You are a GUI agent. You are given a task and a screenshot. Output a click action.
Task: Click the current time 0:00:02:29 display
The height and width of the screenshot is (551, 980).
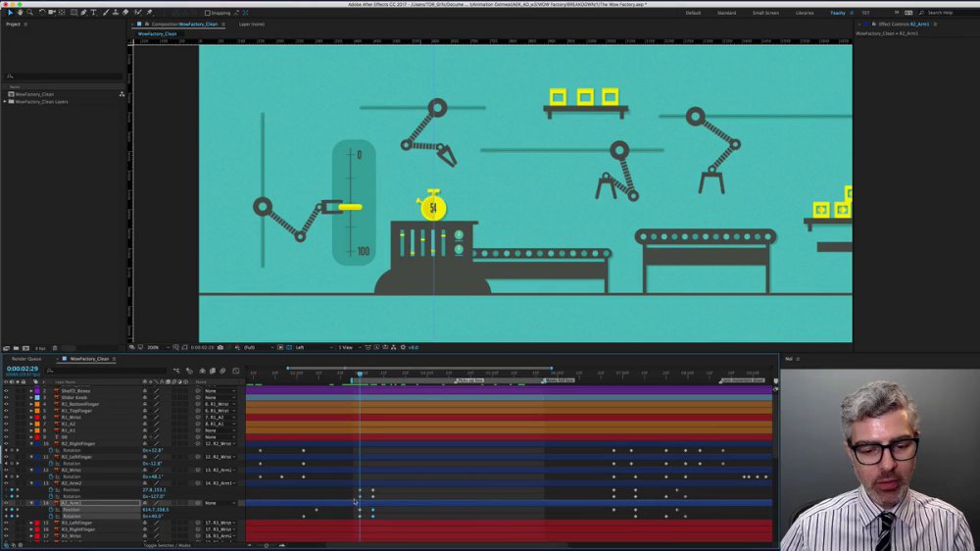point(23,369)
